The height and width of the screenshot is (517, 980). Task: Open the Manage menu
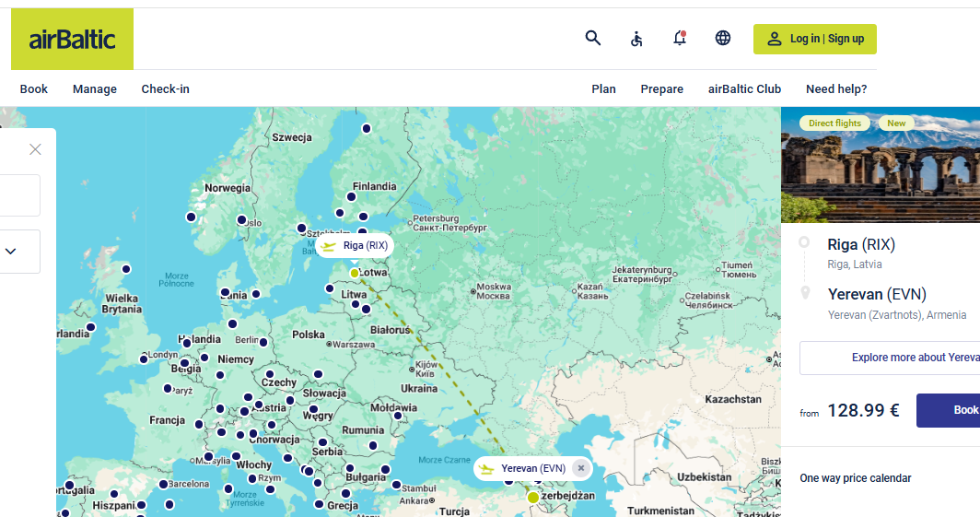point(95,88)
